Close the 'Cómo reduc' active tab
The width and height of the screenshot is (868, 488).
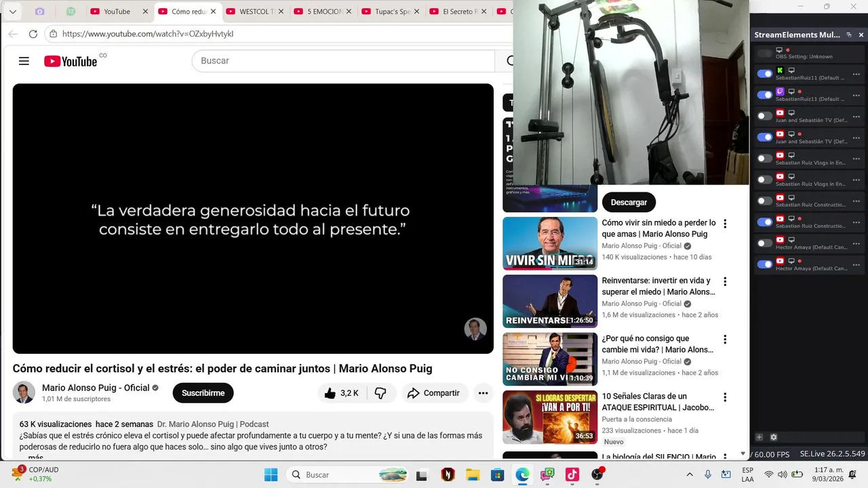213,12
